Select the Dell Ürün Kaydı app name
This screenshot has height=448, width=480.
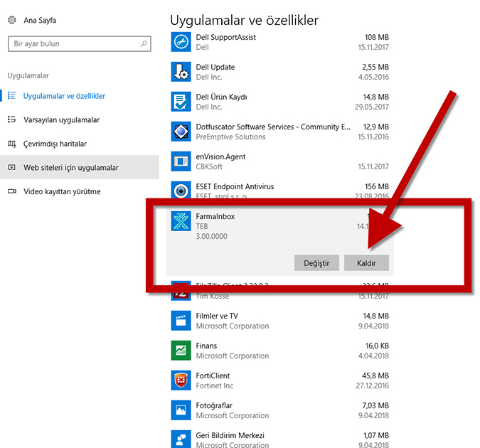tap(221, 97)
